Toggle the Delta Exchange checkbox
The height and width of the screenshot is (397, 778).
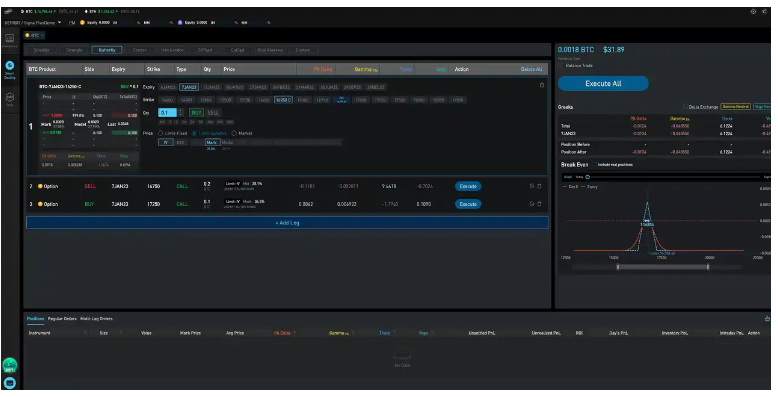click(685, 107)
